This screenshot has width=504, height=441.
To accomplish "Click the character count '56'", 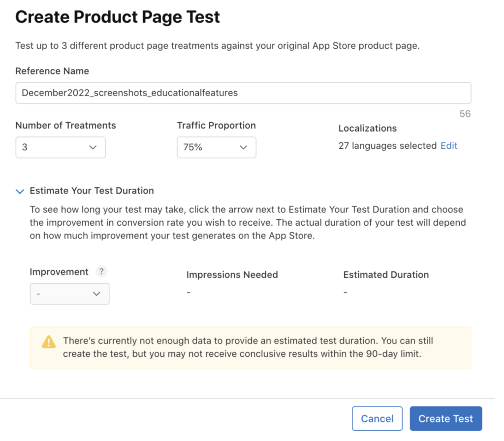I will coord(465,114).
